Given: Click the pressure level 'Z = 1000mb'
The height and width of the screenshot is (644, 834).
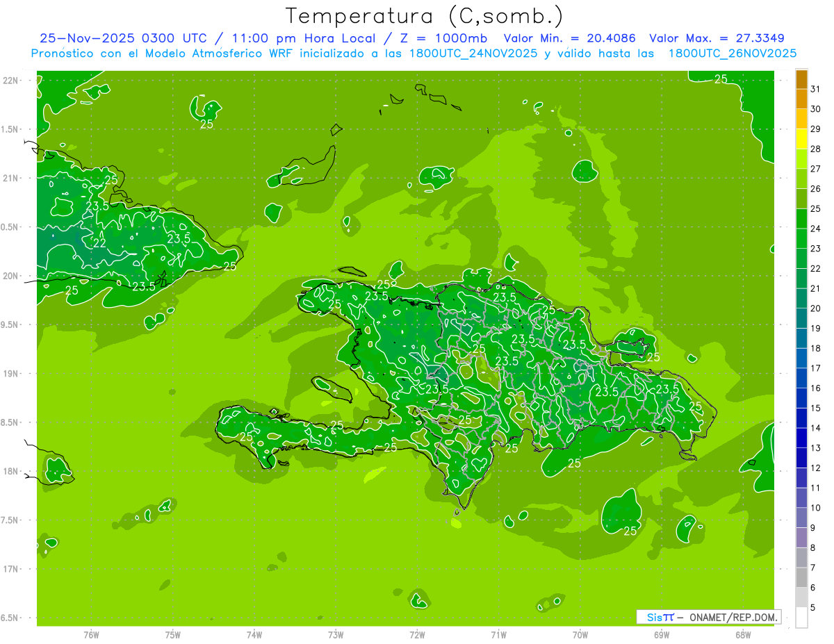Looking at the screenshot, I should pos(442,38).
